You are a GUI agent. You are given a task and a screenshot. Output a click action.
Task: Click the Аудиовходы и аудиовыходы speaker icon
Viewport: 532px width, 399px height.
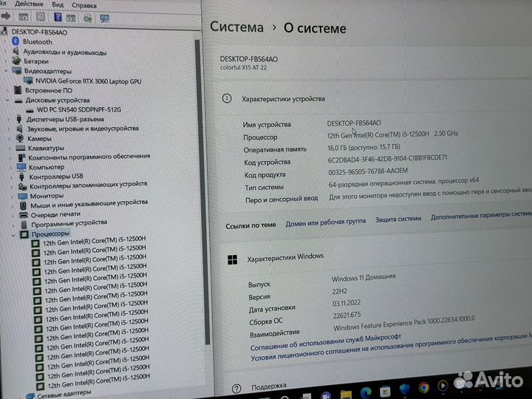pyautogui.click(x=16, y=51)
